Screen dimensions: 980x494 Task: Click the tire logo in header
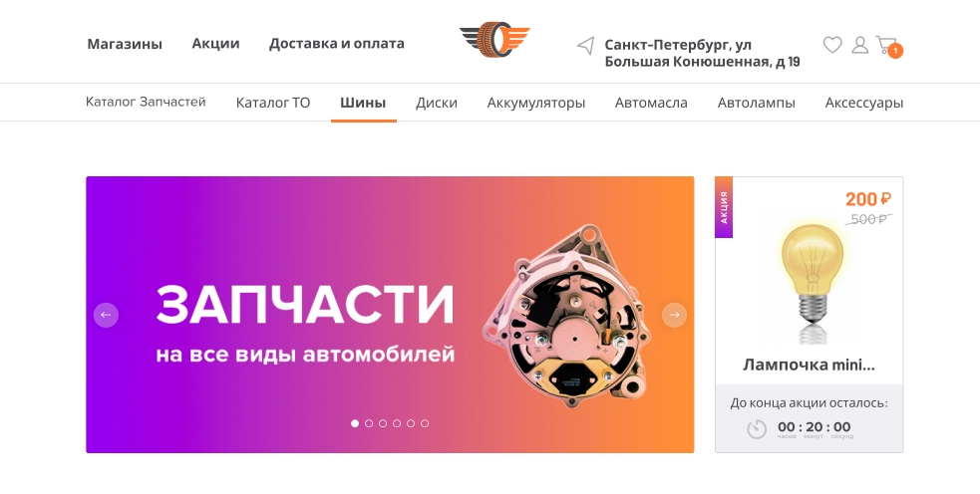pyautogui.click(x=495, y=40)
